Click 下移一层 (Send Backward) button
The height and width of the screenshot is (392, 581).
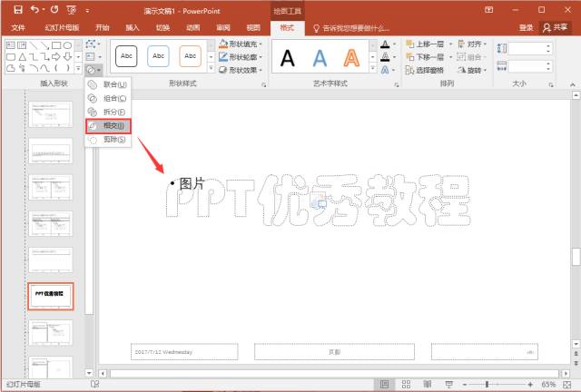pos(425,57)
